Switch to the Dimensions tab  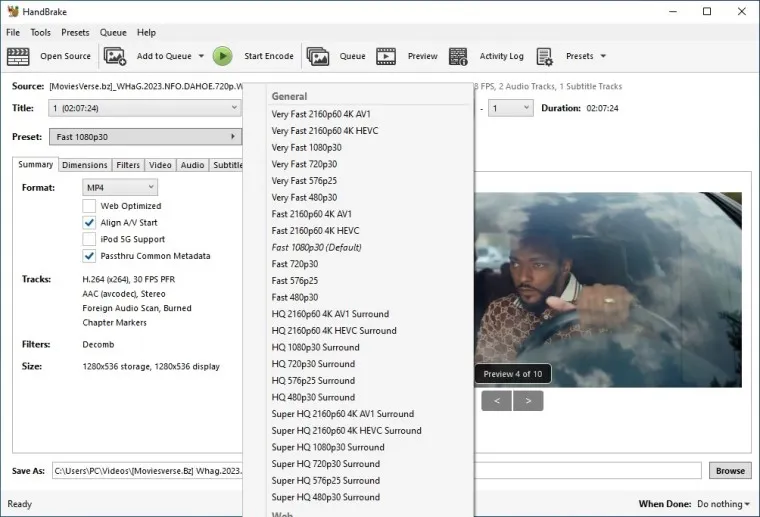[x=85, y=165]
